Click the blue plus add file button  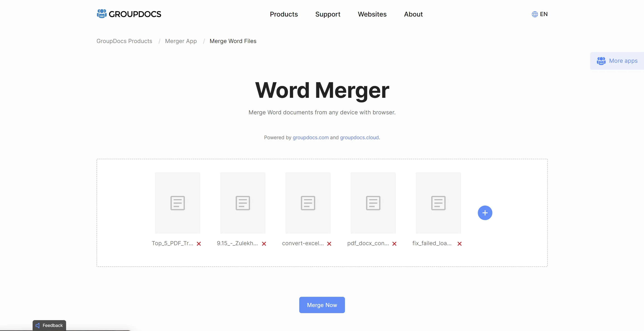(485, 213)
